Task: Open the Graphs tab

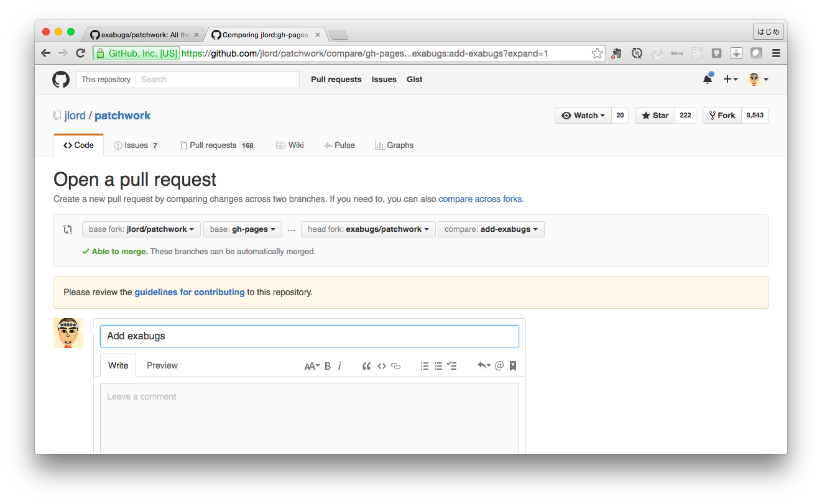Action: 394,145
